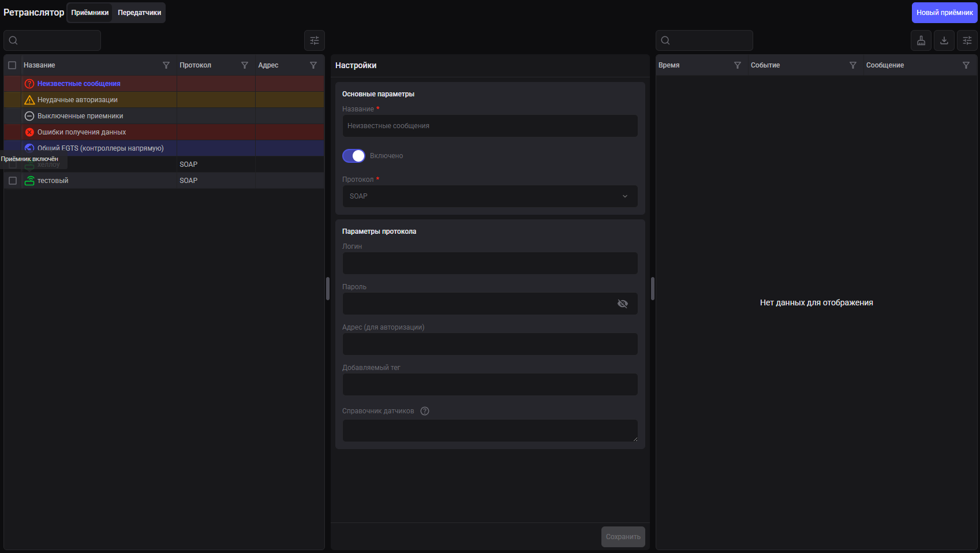
Task: Open filter dropdown on the Протокол column
Action: 245,65
